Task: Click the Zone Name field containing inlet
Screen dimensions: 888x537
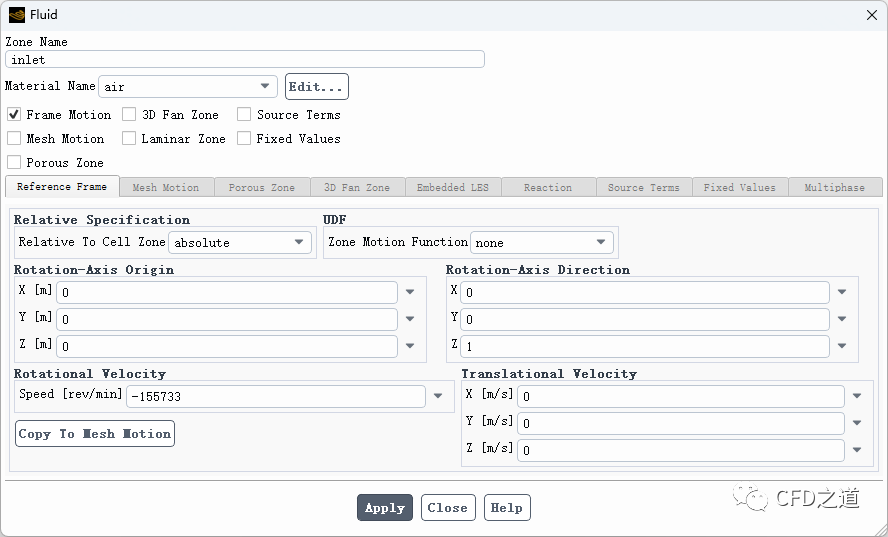Action: click(x=245, y=59)
